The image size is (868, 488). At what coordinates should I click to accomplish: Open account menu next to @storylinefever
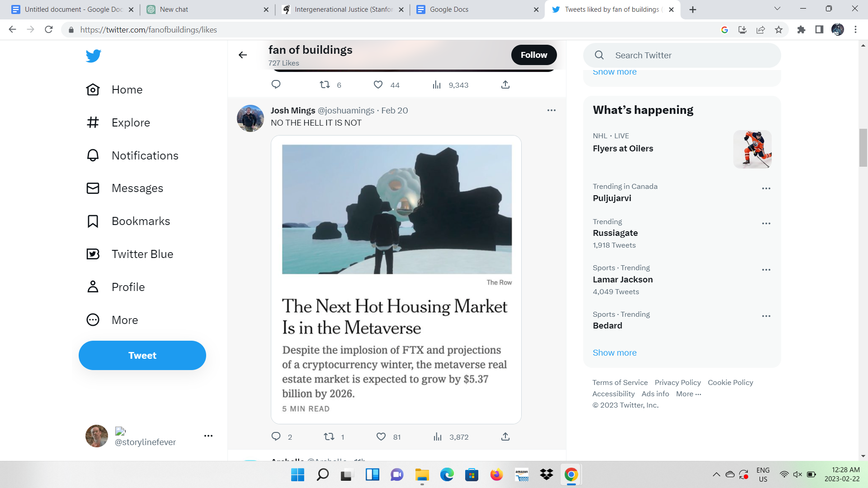[208, 436]
